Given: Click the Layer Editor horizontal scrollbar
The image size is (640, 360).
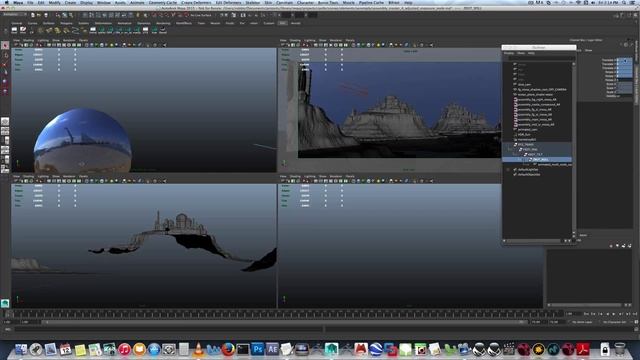Looking at the screenshot, I should click(587, 304).
